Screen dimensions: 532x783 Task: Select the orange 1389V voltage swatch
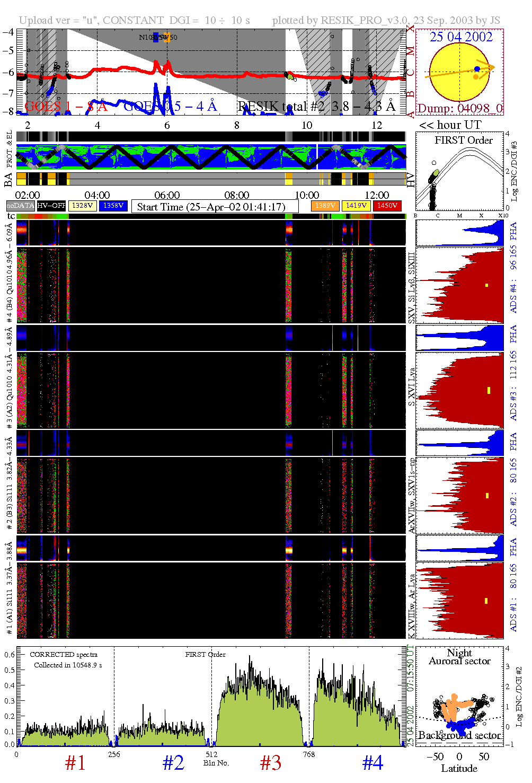point(325,206)
